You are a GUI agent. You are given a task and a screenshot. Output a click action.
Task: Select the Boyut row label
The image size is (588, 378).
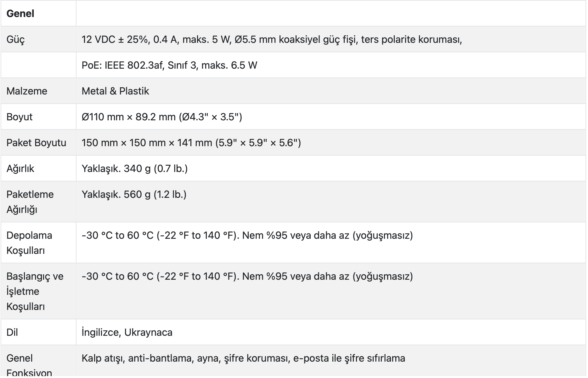tap(20, 117)
